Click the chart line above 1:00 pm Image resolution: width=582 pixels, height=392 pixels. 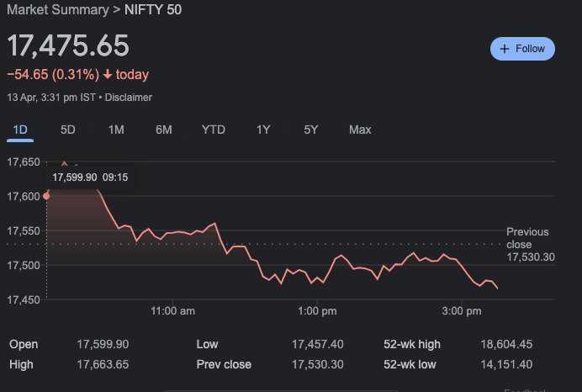coord(317,281)
